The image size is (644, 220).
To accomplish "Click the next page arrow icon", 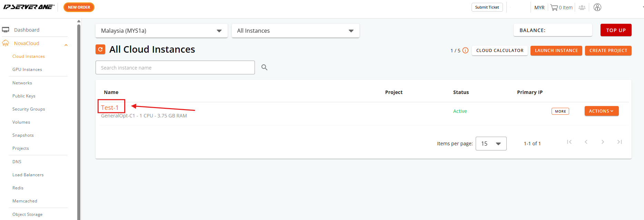I will pyautogui.click(x=603, y=142).
